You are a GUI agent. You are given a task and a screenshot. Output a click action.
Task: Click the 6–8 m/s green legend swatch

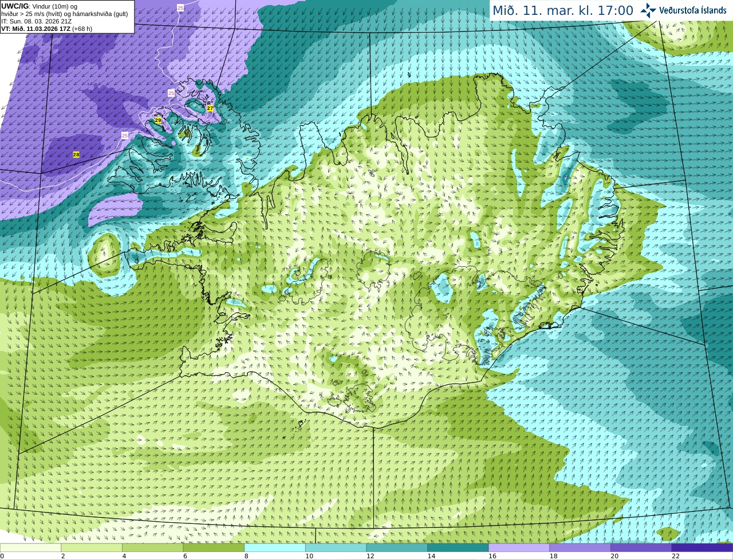coord(214,547)
